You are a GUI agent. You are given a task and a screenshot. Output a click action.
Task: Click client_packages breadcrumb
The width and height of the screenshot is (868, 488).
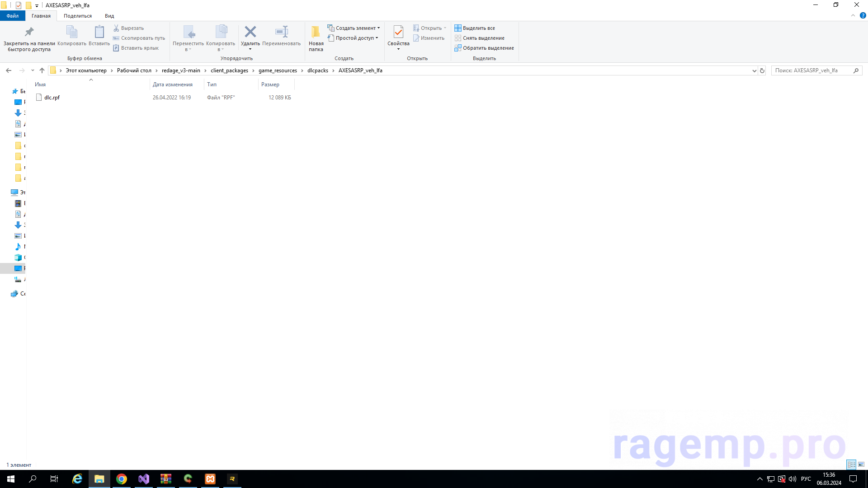coord(229,70)
